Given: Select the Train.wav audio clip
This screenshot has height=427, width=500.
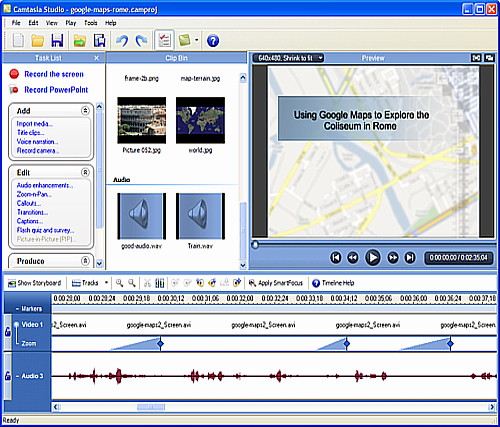Looking at the screenshot, I should point(200,216).
